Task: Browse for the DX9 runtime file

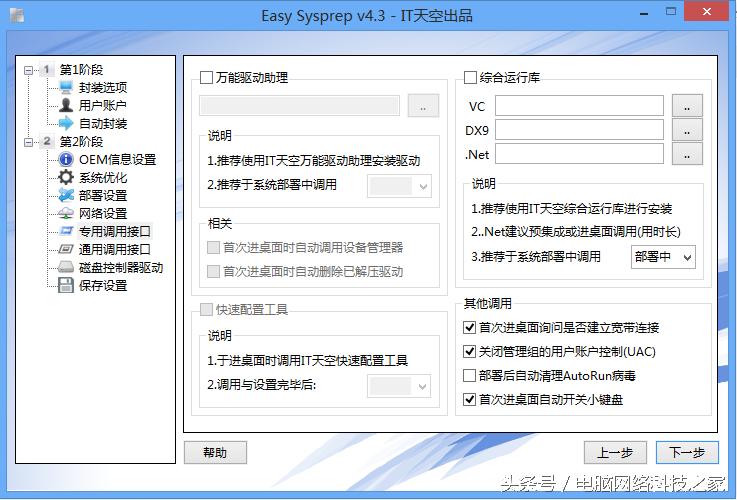Action: pos(687,130)
